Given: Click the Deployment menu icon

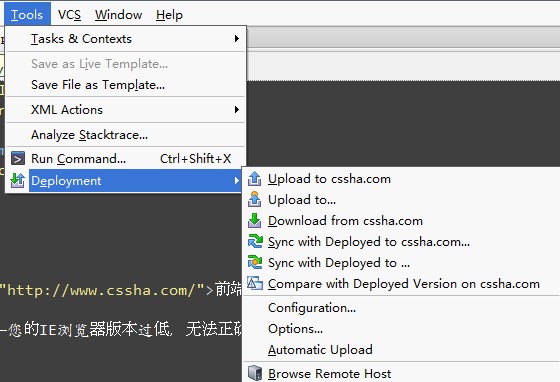Looking at the screenshot, I should (18, 180).
